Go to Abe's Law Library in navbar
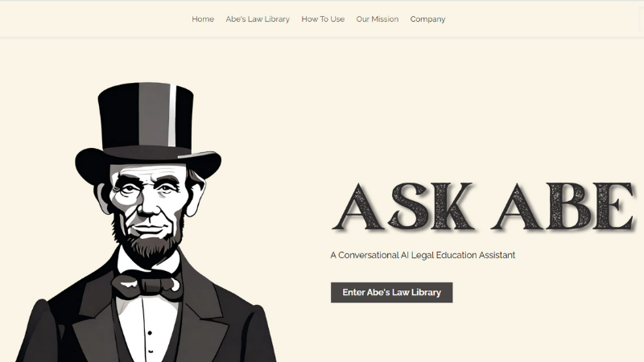This screenshot has height=362, width=644. pyautogui.click(x=258, y=19)
